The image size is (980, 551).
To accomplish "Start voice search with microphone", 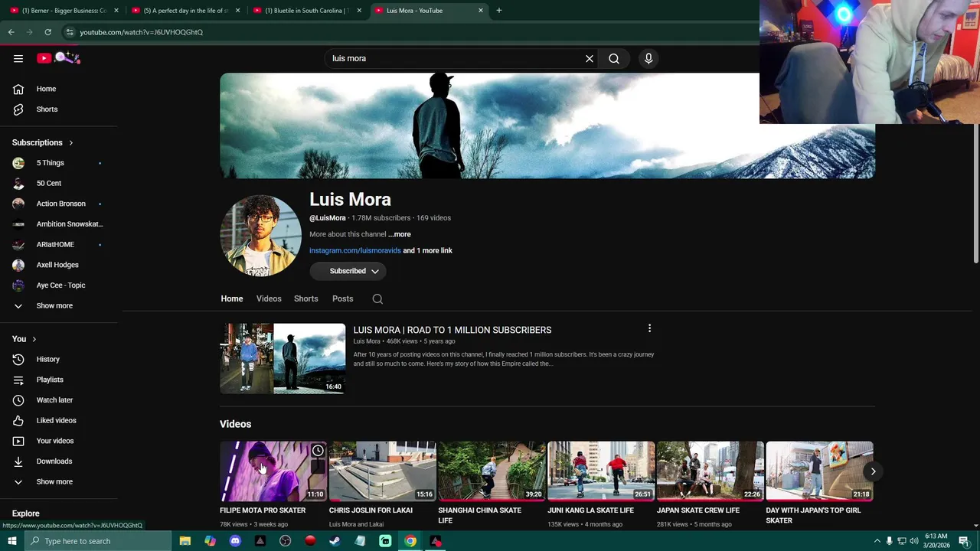I will coord(648,58).
